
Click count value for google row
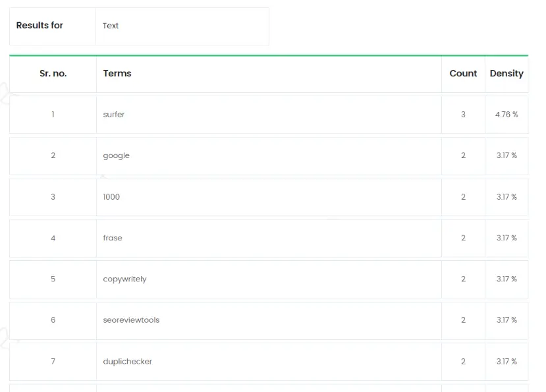point(463,155)
